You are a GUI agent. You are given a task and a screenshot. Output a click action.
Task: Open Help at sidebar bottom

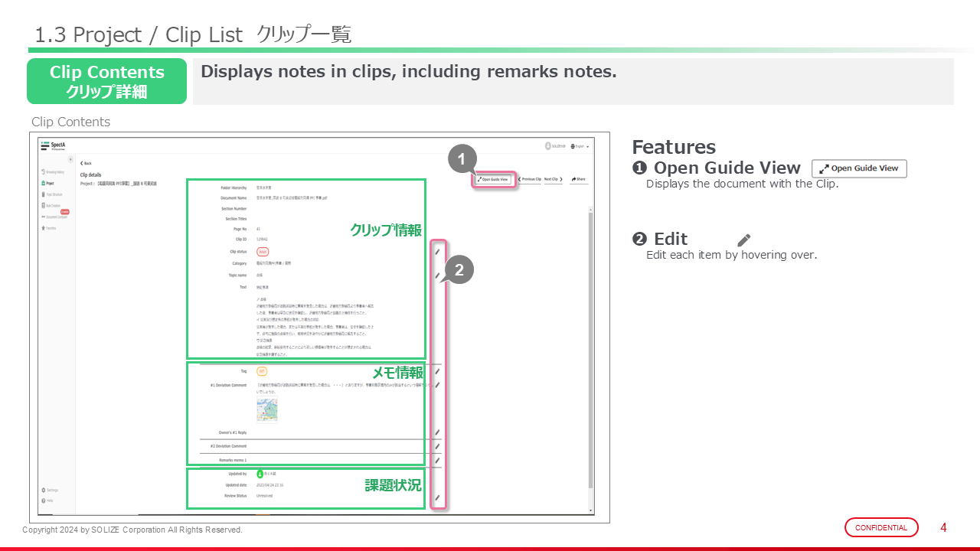pos(47,500)
